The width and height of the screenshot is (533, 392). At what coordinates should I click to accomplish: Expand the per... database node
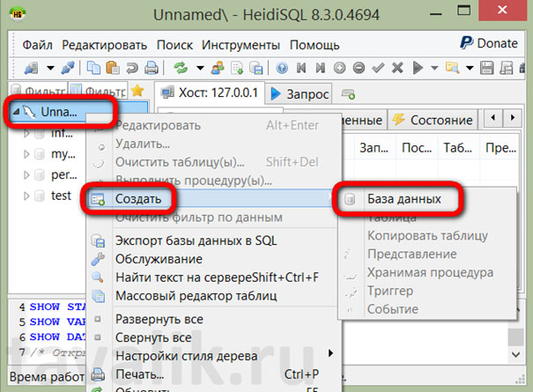[26, 175]
